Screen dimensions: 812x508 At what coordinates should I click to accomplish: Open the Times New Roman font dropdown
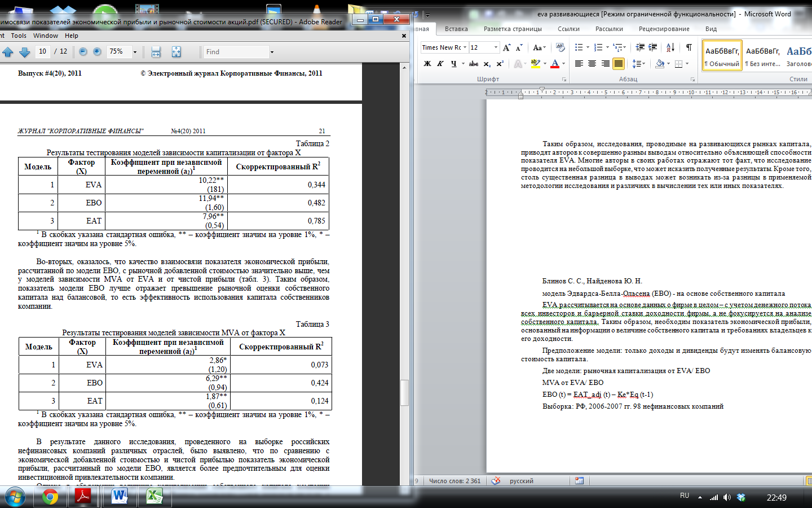click(465, 47)
